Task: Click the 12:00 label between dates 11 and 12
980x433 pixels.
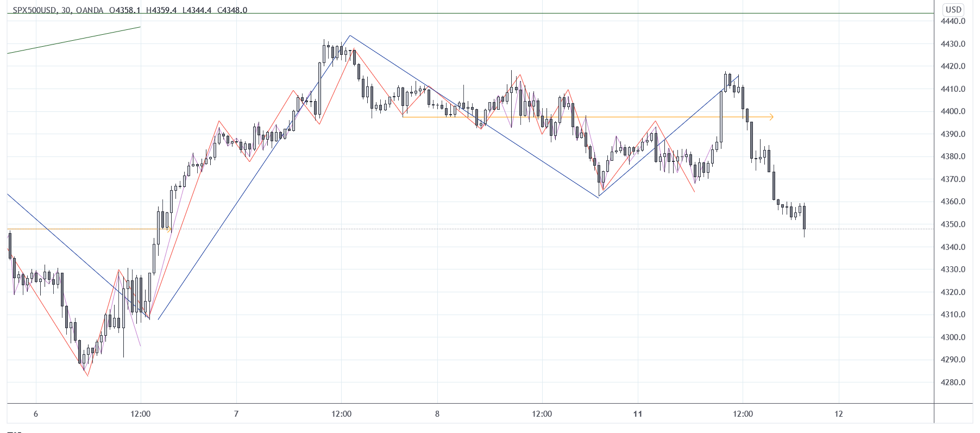Action: tap(743, 414)
